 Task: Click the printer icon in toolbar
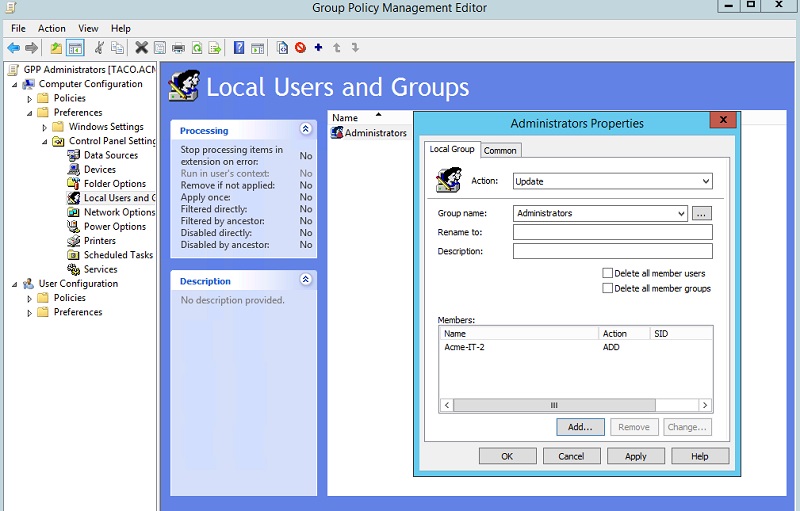pyautogui.click(x=178, y=48)
